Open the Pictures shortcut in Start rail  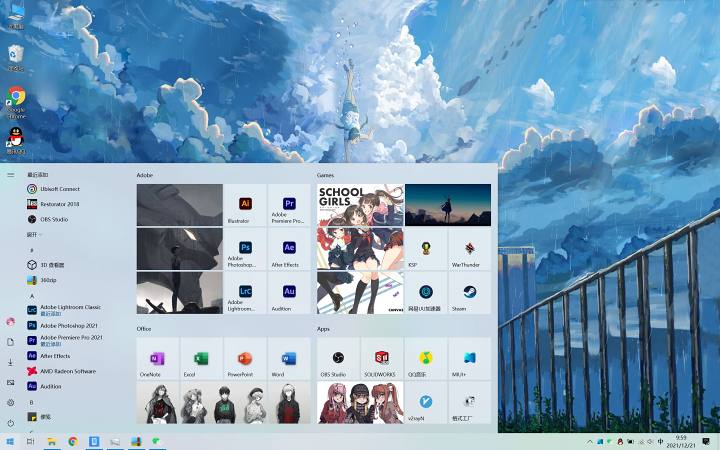11,382
